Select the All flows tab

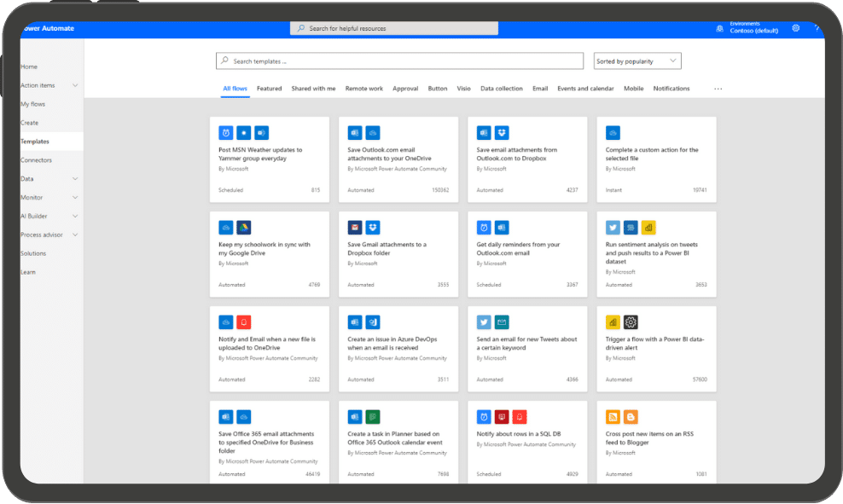tap(235, 89)
